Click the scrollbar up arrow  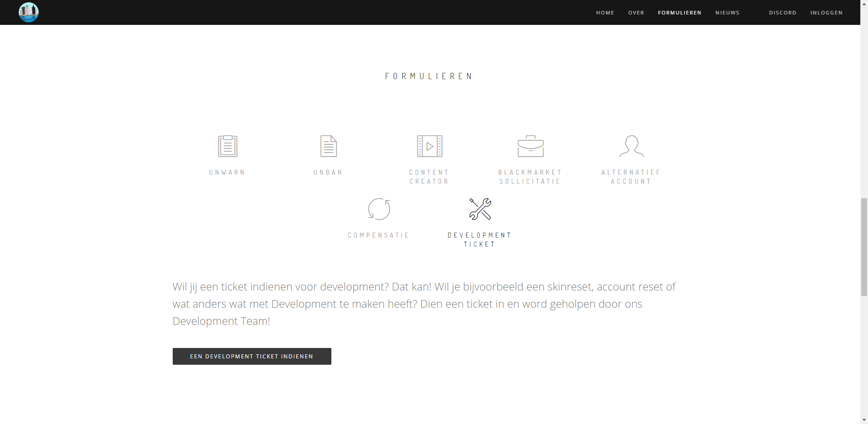864,3
